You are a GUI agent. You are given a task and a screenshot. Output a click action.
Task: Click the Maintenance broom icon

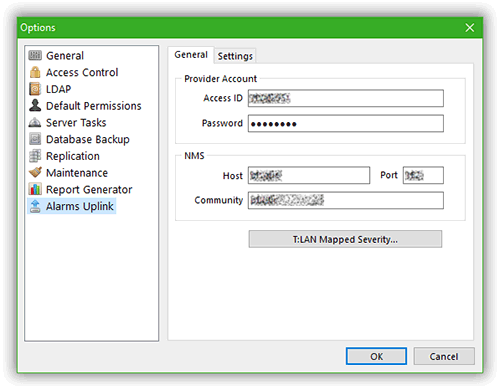coord(35,172)
